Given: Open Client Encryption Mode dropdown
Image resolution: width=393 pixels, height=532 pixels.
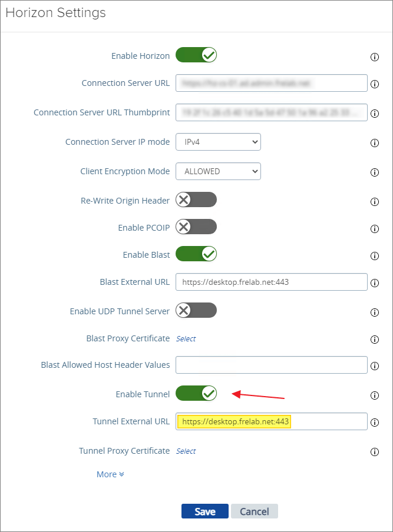Looking at the screenshot, I should point(218,171).
